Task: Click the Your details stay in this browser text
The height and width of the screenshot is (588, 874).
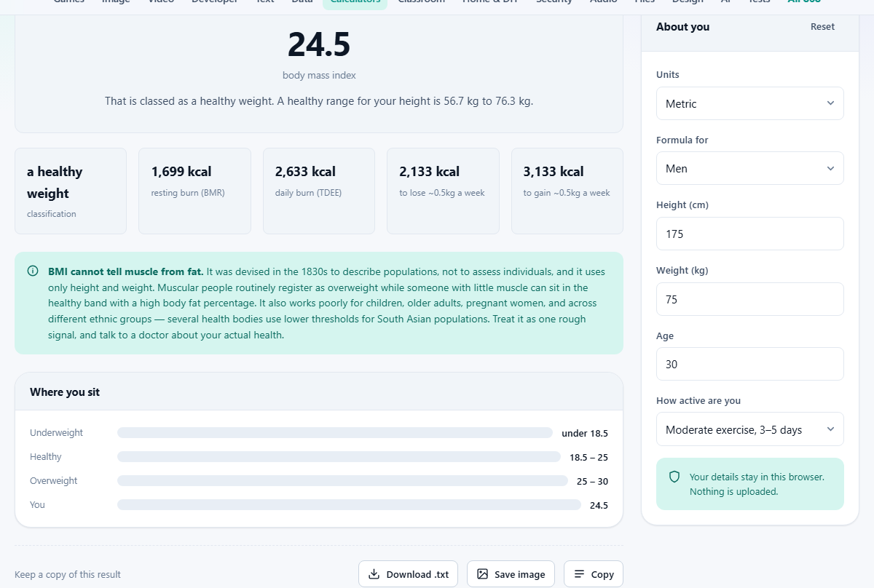Action: pyautogui.click(x=757, y=477)
